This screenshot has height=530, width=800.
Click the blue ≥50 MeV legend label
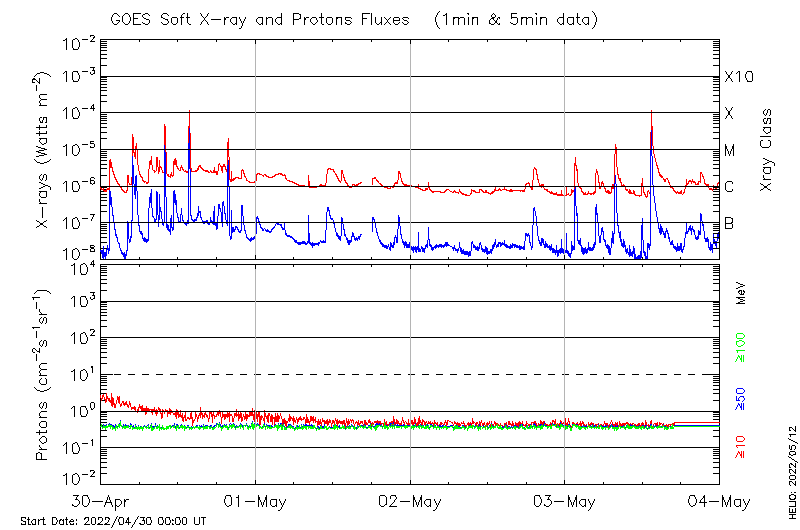click(x=741, y=398)
